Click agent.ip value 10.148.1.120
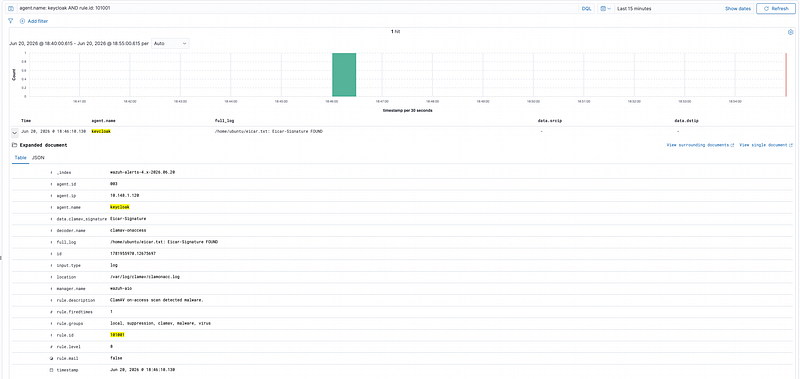 click(124, 196)
